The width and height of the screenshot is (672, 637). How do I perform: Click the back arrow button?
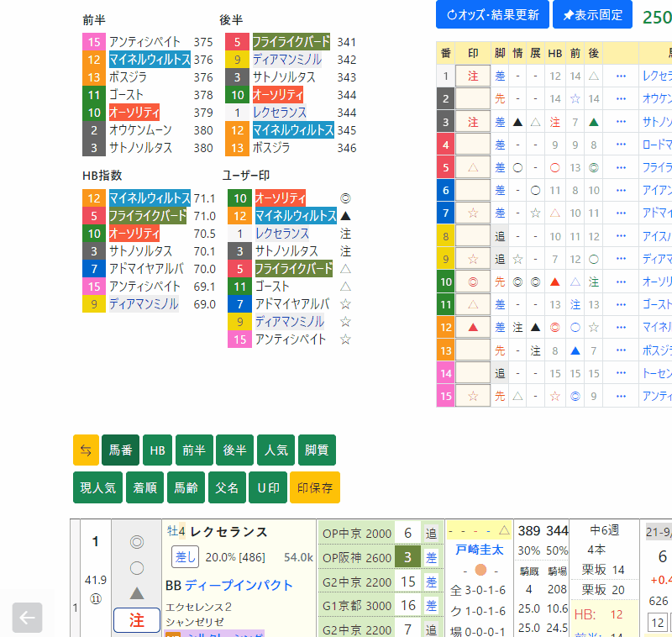pos(27,618)
